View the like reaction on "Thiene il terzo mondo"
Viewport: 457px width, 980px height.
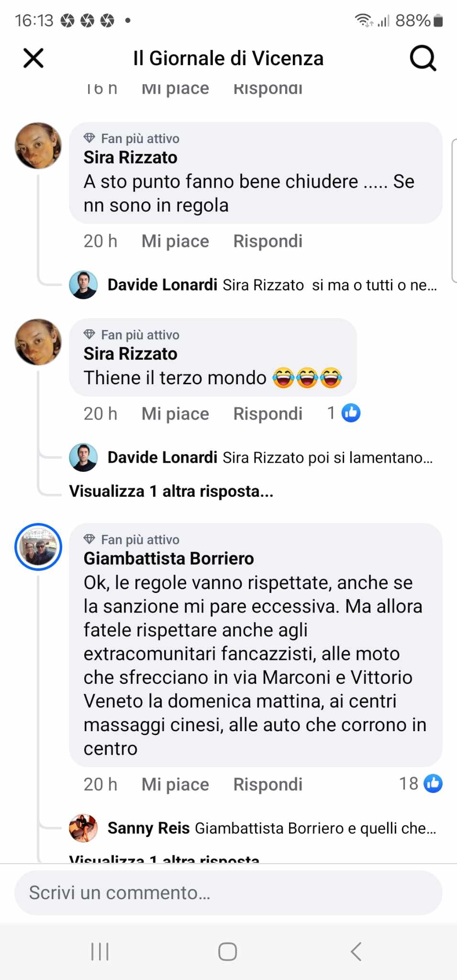pos(351,412)
